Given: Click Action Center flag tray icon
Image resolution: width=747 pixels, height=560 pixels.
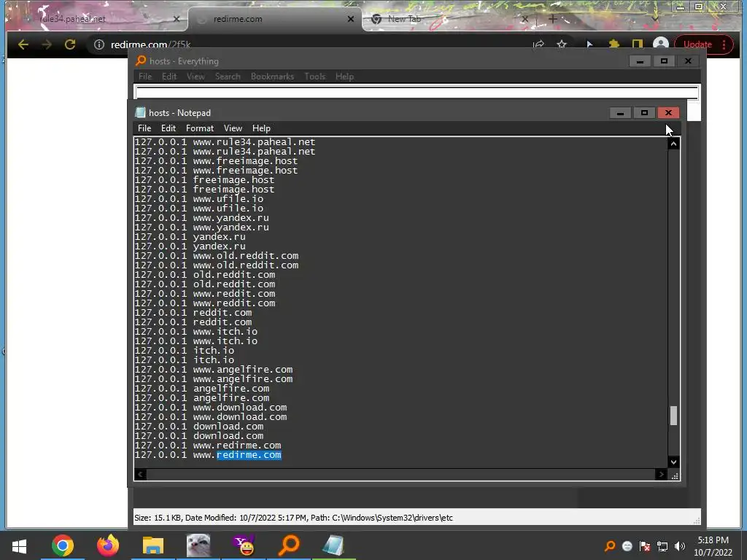Looking at the screenshot, I should (645, 546).
